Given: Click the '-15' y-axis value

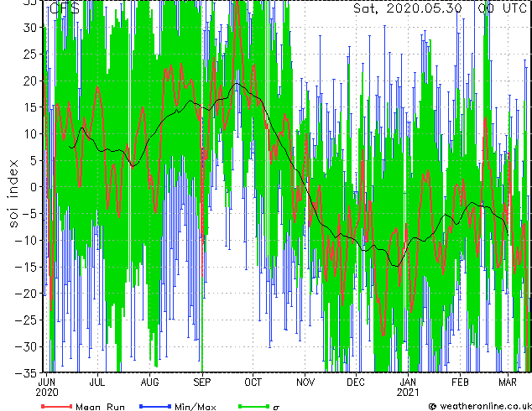Looking at the screenshot, I should 26,267.
